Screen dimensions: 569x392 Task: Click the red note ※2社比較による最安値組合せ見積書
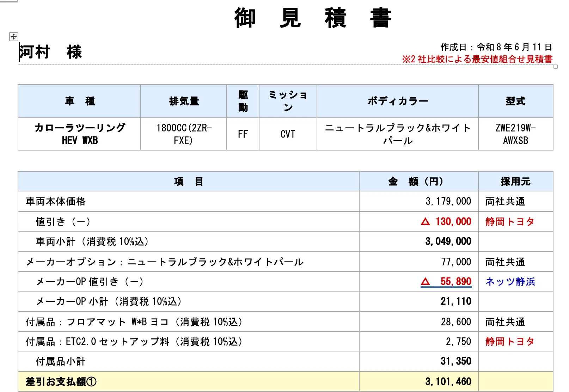477,59
